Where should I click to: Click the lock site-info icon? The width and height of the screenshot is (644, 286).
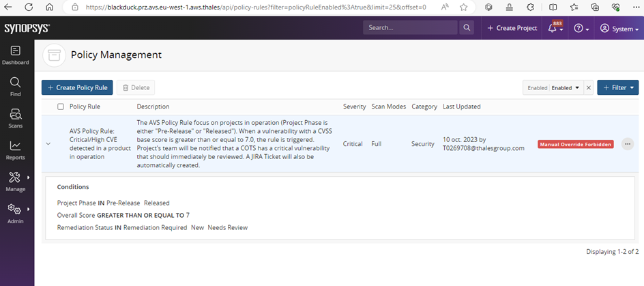point(74,7)
